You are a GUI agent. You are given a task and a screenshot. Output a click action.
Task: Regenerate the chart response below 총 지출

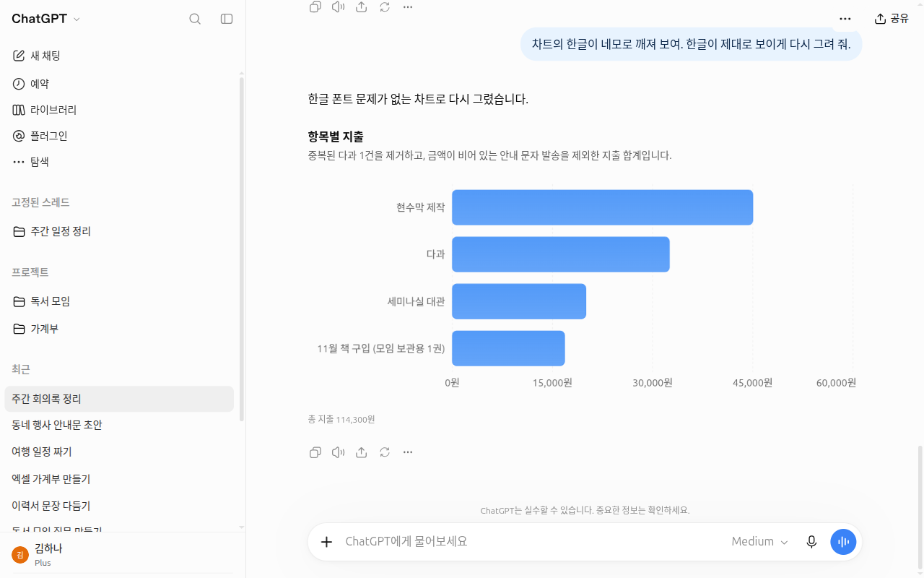385,452
